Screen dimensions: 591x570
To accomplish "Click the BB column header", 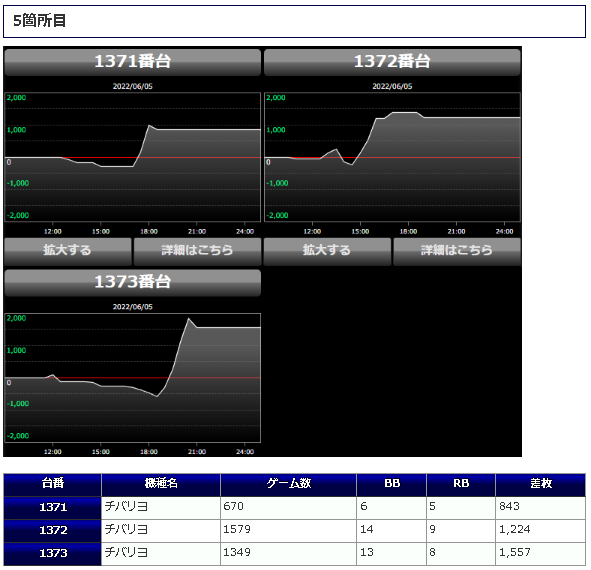I will 392,485.
